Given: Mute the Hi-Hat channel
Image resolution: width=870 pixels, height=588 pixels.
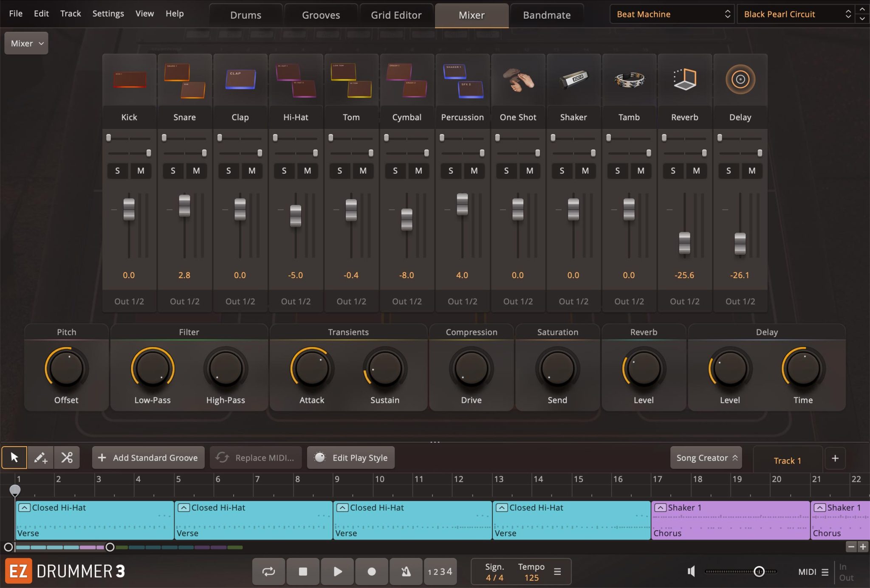Looking at the screenshot, I should click(307, 171).
